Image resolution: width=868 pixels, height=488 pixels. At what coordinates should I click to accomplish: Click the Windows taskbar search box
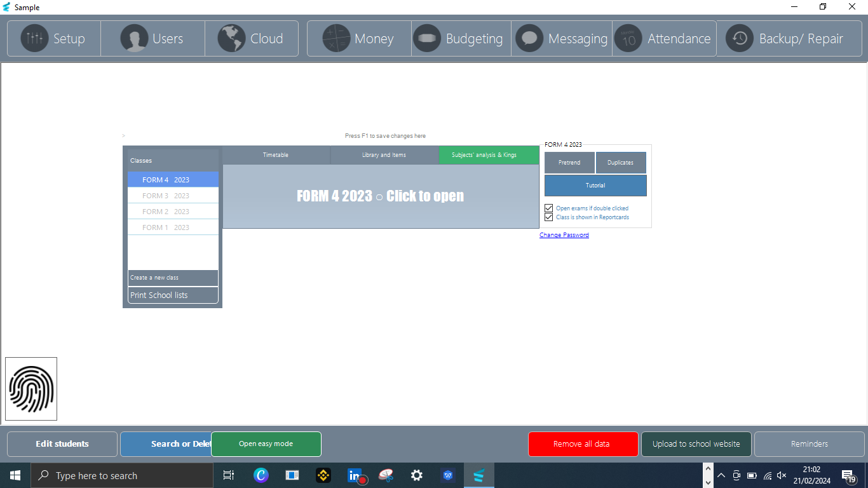click(122, 475)
